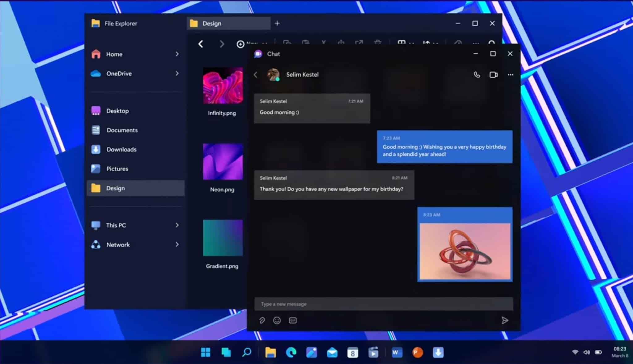
Task: Launch Microsoft Edge from the taskbar
Action: (x=291, y=352)
